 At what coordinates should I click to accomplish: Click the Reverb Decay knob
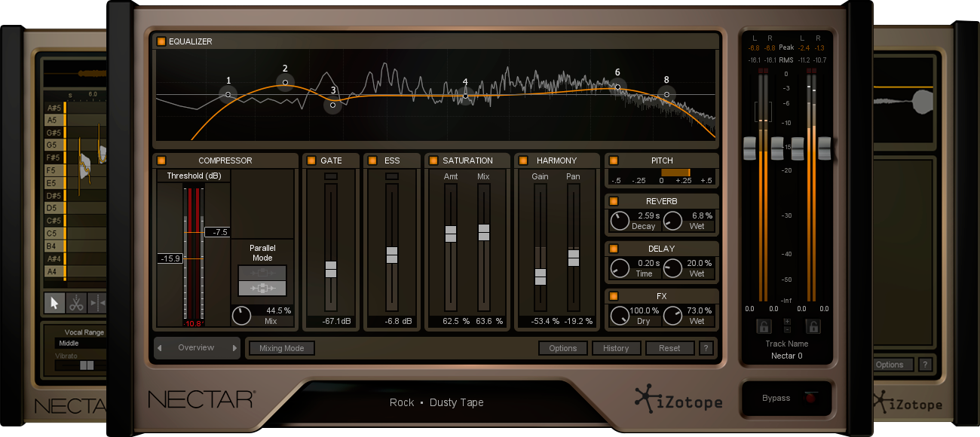pos(620,221)
